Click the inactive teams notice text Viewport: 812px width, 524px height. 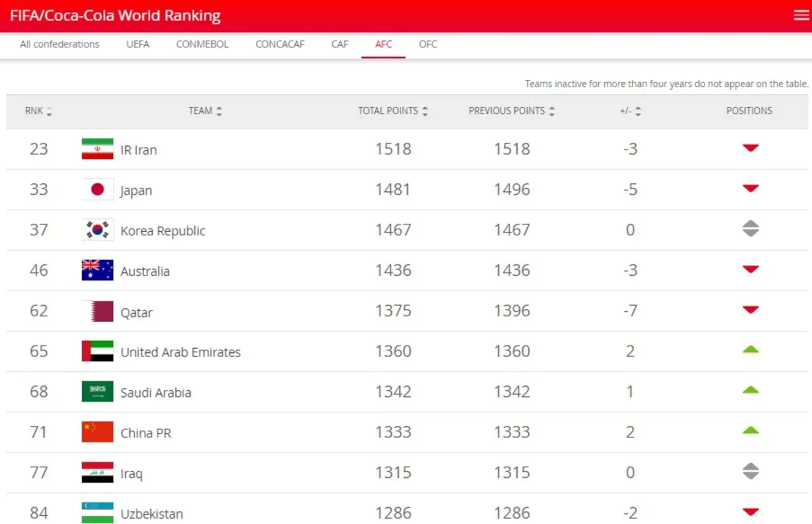(667, 85)
